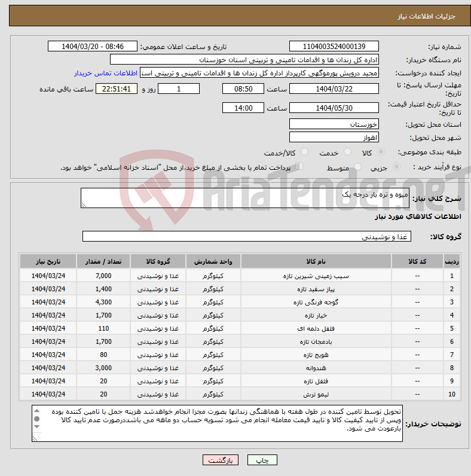
Task: Click the delivery city field اهواز
Action: (334, 137)
